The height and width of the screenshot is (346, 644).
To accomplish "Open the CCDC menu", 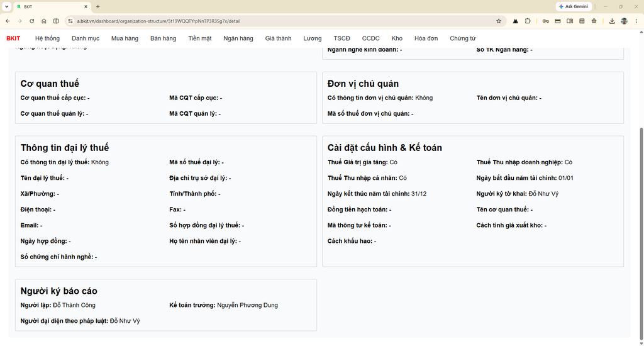I will tap(371, 38).
